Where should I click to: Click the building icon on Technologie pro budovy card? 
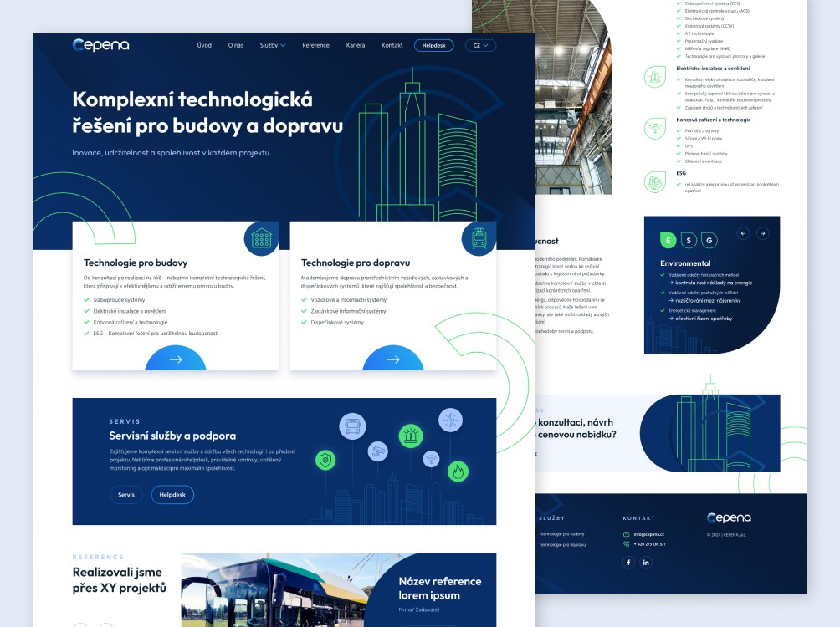coord(261,239)
